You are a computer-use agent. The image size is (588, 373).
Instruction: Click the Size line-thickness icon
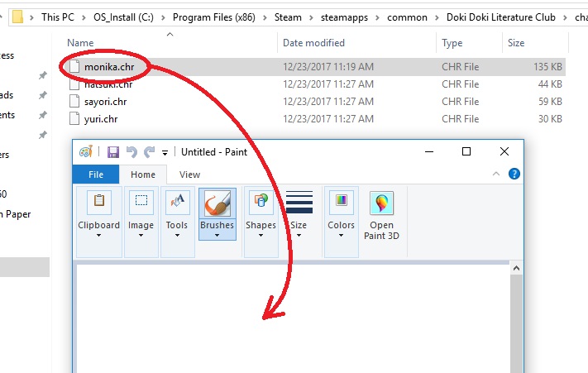[x=299, y=202]
